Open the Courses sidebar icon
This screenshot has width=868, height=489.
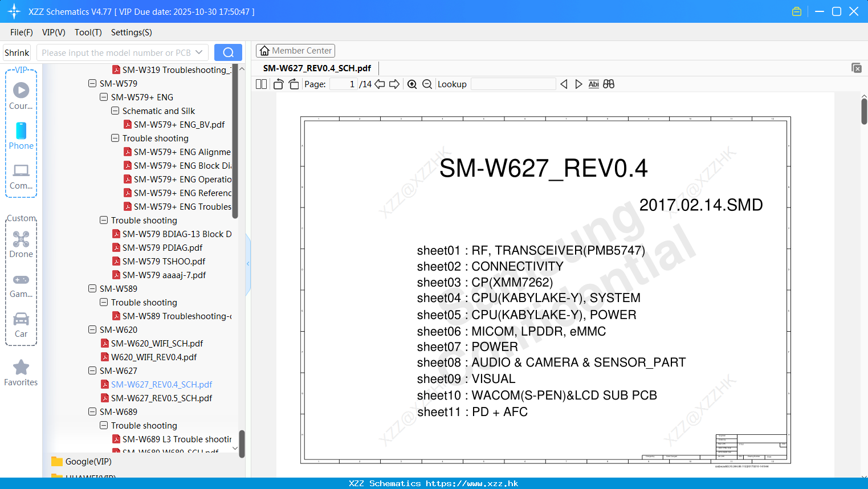pos(21,96)
